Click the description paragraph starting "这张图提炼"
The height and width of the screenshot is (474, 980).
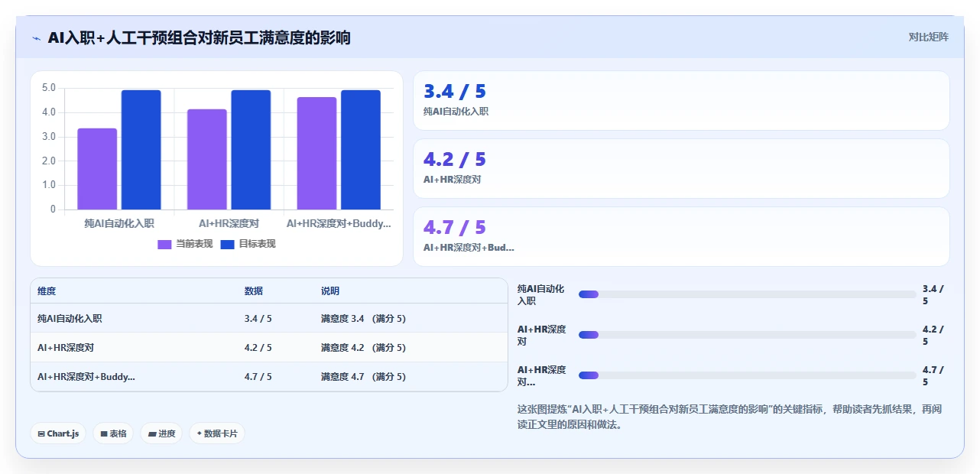coord(730,417)
